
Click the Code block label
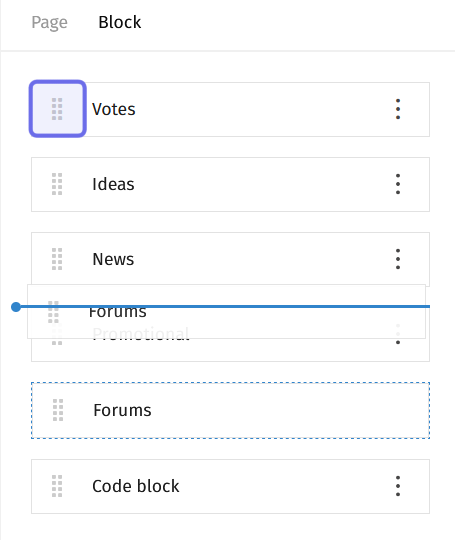pyautogui.click(x=136, y=486)
